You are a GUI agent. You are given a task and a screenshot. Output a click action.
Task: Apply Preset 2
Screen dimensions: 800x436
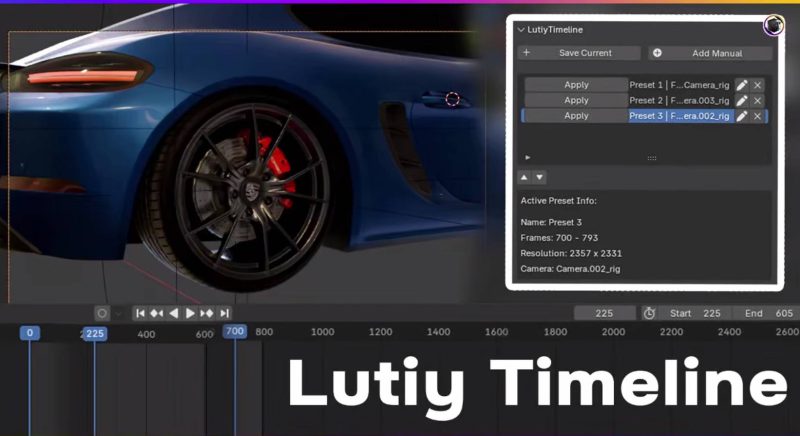pos(576,100)
